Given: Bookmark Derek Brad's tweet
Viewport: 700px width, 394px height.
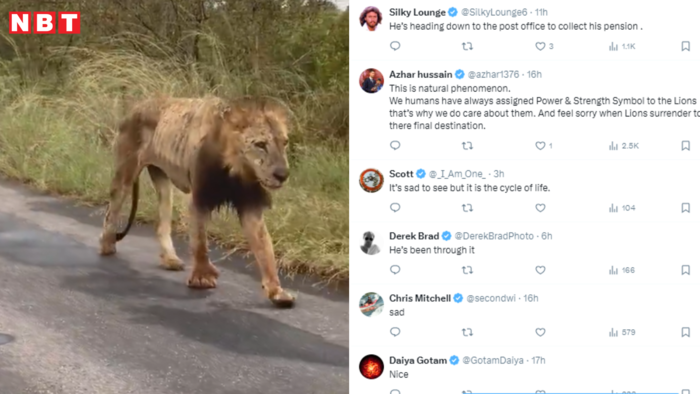Looking at the screenshot, I should 685,270.
